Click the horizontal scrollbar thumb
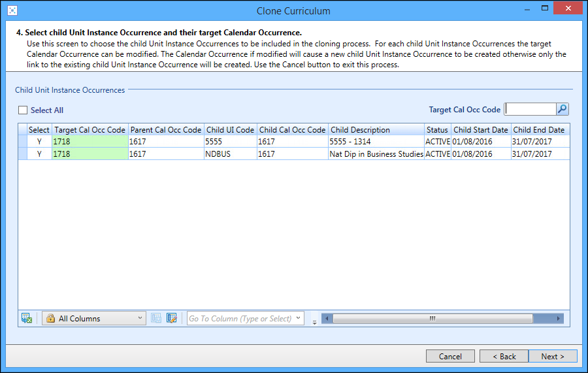 click(433, 318)
